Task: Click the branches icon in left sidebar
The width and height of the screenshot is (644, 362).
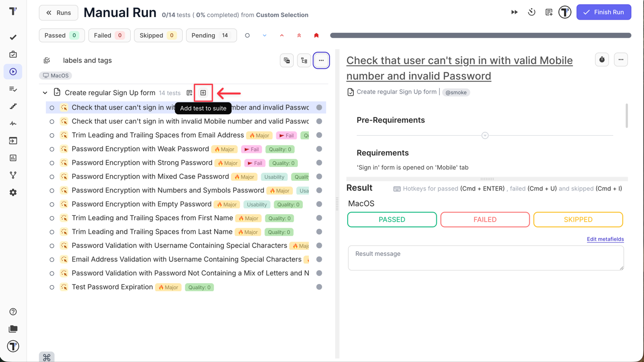Action: tap(13, 175)
